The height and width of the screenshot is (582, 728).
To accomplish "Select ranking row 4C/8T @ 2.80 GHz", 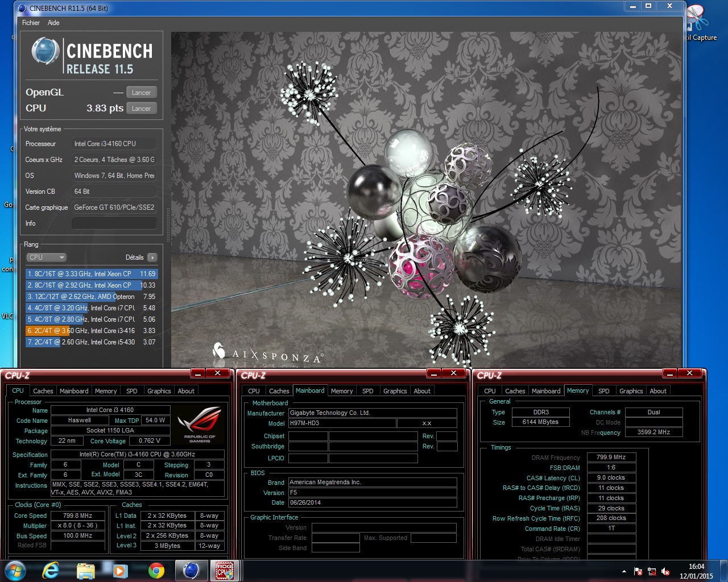I will [91, 319].
